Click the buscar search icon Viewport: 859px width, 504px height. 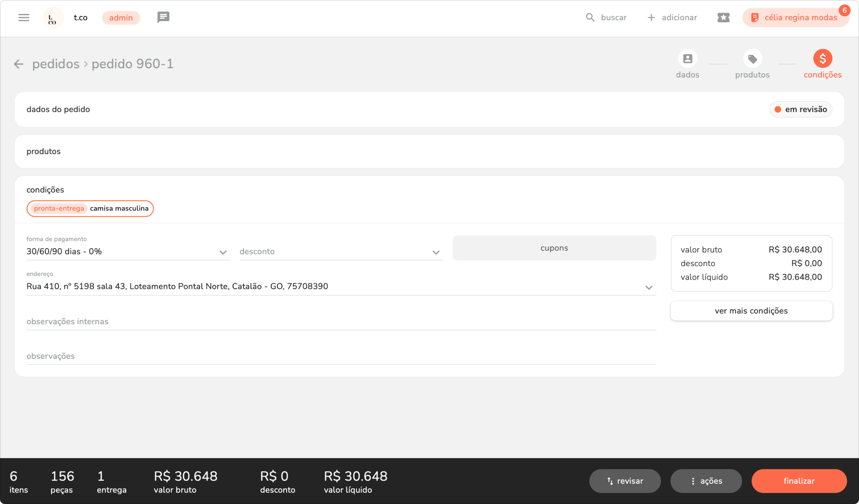pyautogui.click(x=590, y=17)
